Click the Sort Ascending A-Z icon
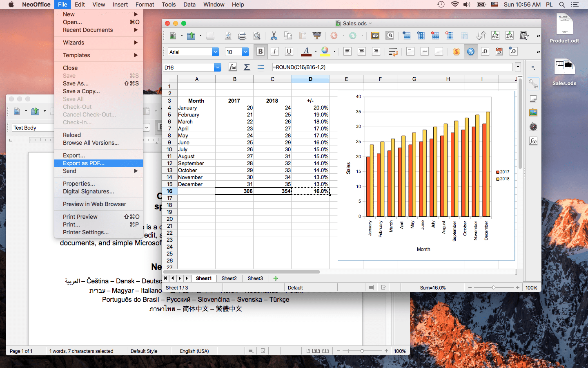This screenshot has height=368, width=588. 495,36
